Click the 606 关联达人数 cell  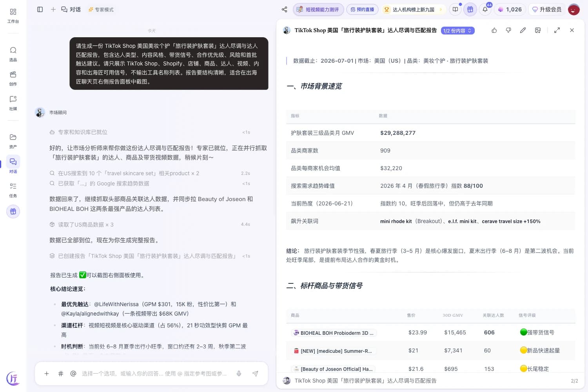[489, 332]
